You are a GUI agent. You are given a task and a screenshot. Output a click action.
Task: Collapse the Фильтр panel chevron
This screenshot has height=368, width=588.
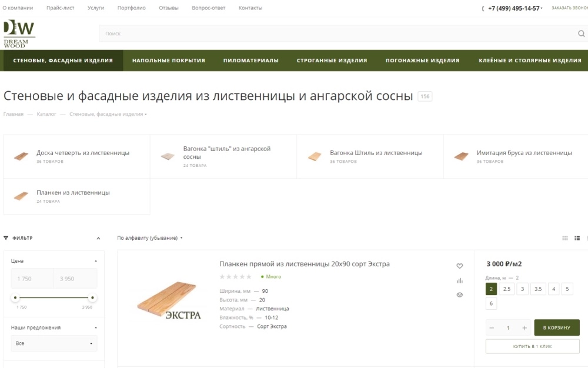[x=98, y=238]
